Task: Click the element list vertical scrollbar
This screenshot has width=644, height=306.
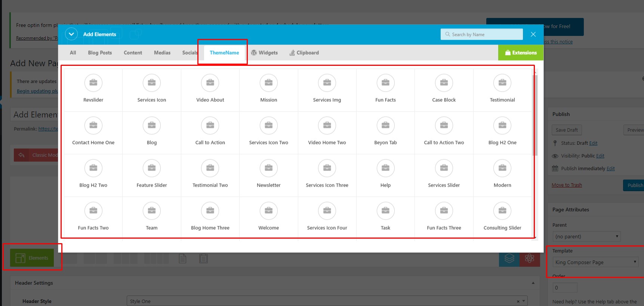Action: click(536, 115)
